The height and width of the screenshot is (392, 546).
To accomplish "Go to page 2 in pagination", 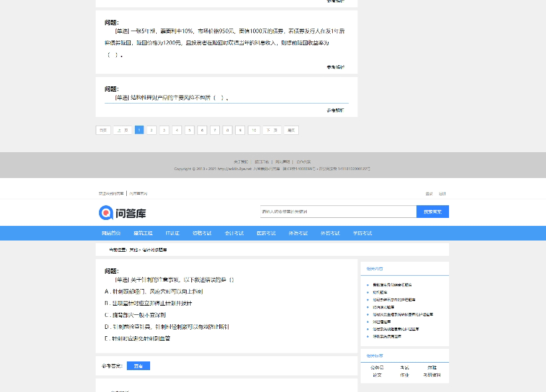I will 151,130.
